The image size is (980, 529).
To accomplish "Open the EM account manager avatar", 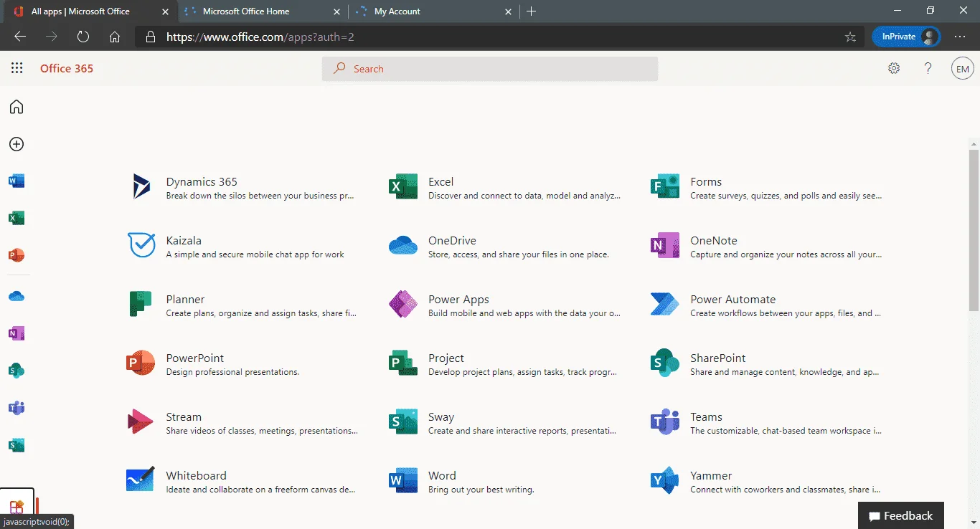I will [x=962, y=69].
